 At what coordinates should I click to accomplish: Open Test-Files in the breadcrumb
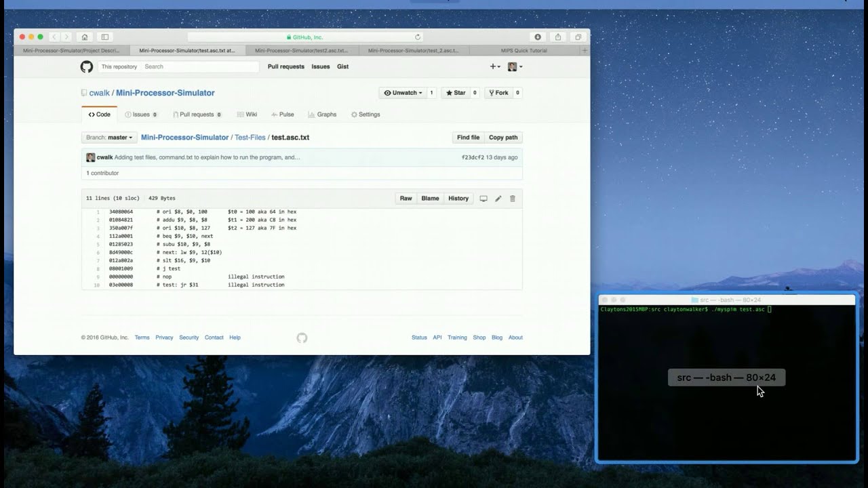(250, 138)
